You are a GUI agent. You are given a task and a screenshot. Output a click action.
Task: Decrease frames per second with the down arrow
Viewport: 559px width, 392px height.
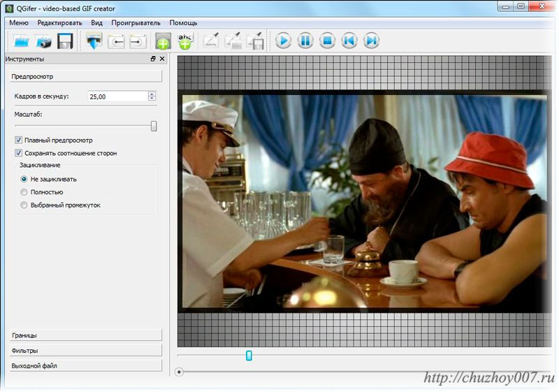pos(152,99)
